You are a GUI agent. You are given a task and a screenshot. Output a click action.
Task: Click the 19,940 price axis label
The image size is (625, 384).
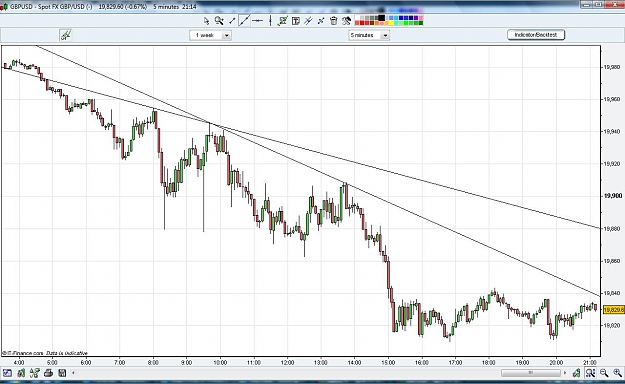[x=612, y=131]
